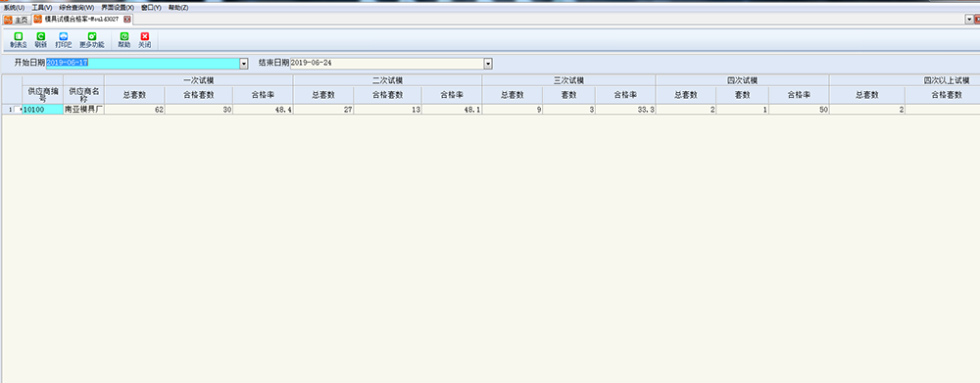Close the 模具试模合格率 tab with its X
980x383 pixels.
127,20
